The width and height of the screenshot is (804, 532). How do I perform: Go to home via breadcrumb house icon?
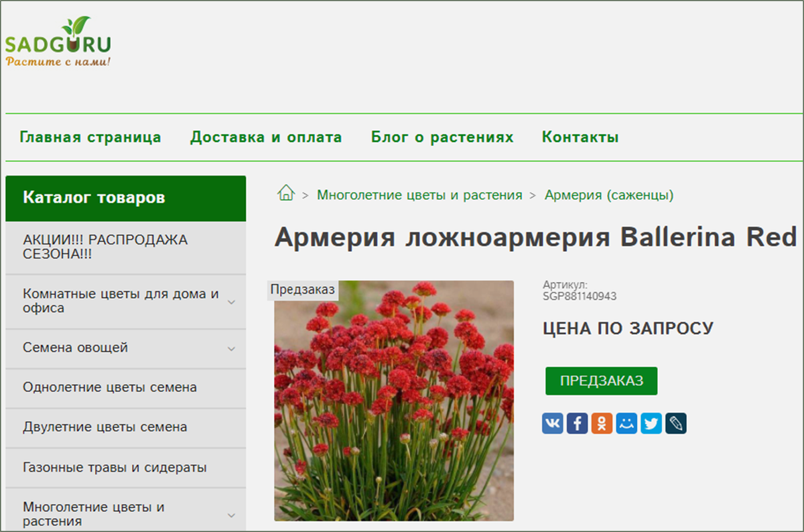(286, 193)
